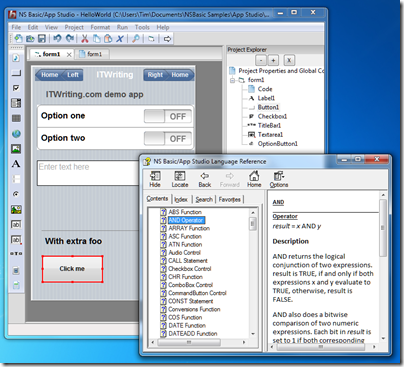Switch to the Index tab
The image size is (404, 367).
[181, 199]
